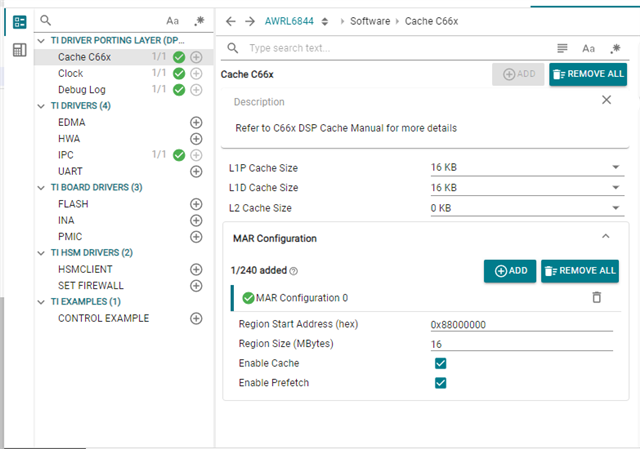Add a UART driver instance
This screenshot has width=640, height=449.
196,171
